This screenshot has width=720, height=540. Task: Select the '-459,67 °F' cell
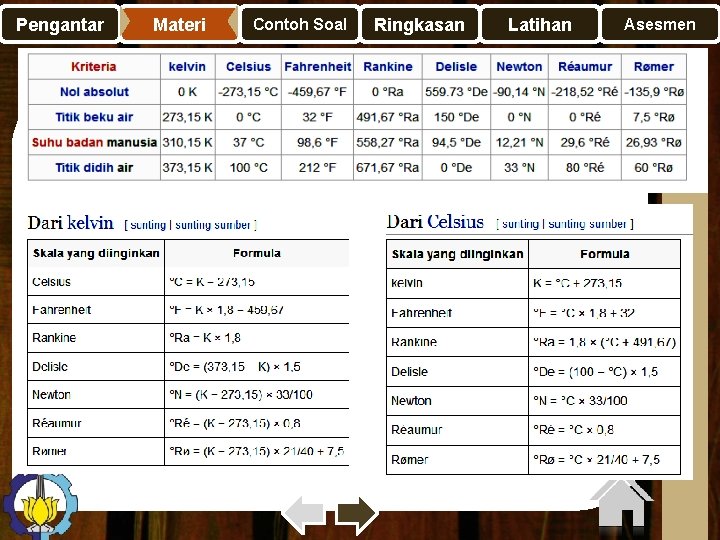317,92
